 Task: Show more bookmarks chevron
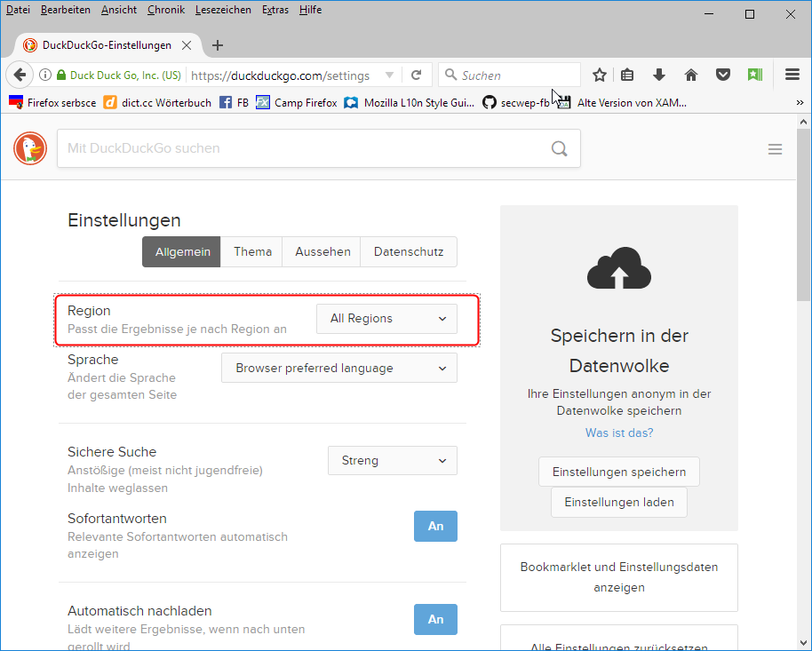(800, 102)
